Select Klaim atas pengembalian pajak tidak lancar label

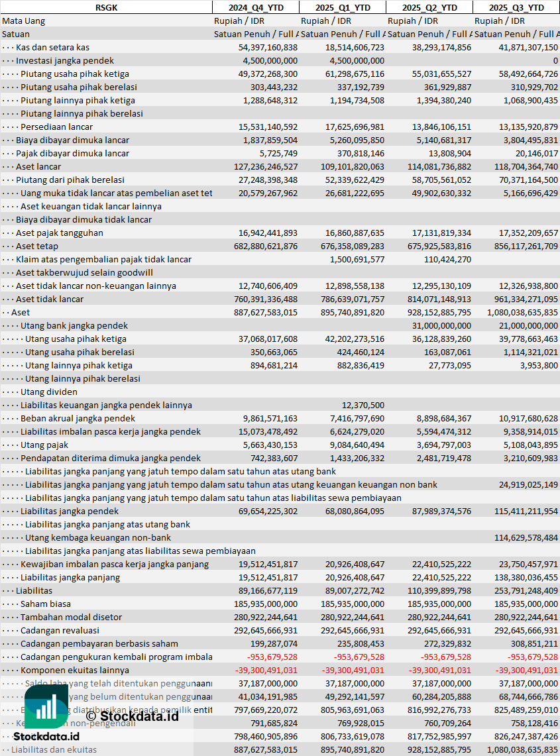[103, 259]
